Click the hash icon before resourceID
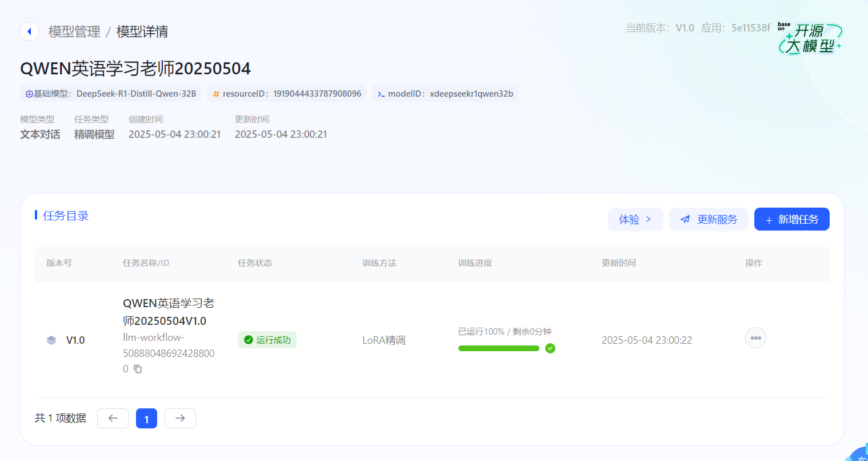The height and width of the screenshot is (461, 868). [216, 94]
